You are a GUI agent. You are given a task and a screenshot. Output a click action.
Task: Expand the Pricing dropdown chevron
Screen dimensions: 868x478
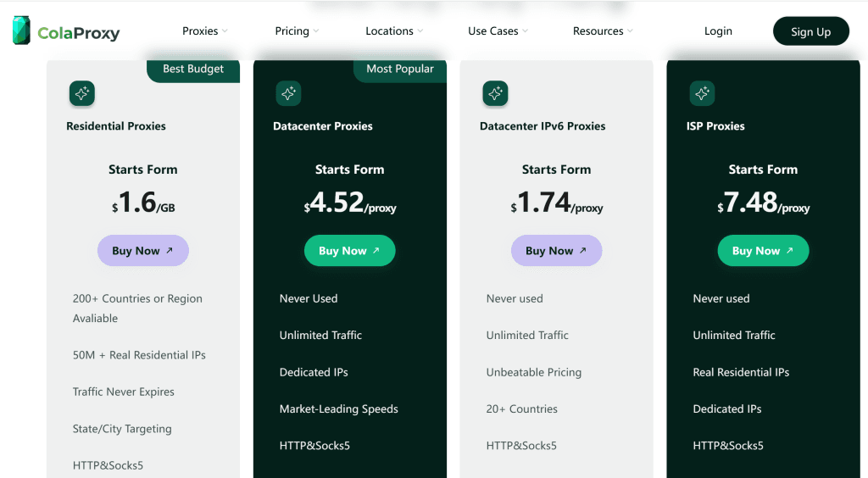point(316,31)
